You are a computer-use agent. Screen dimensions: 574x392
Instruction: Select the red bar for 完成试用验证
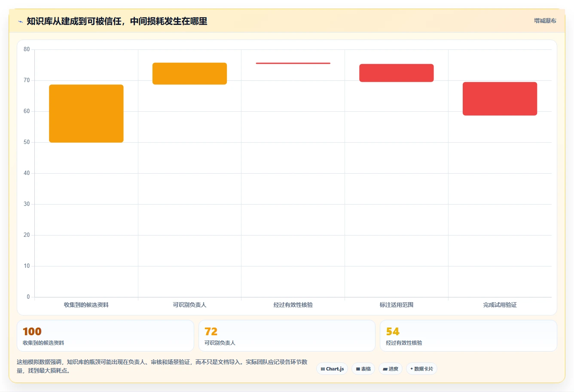(500, 99)
